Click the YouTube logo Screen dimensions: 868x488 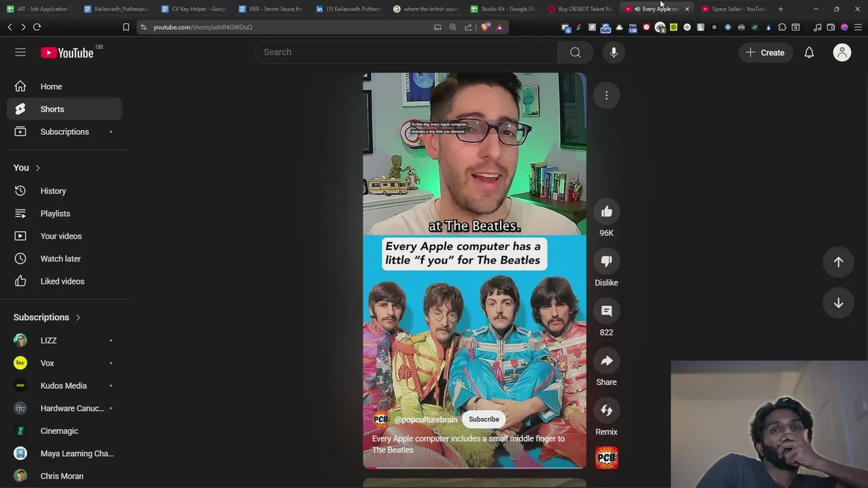[x=66, y=53]
